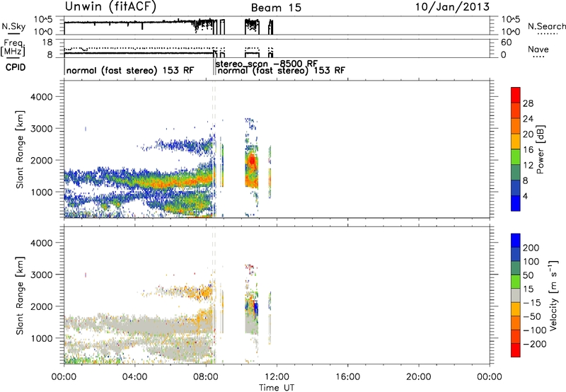Viewport: 566px width, 392px height.
Task: Click the 'Time UT' axis title
Action: [277, 388]
